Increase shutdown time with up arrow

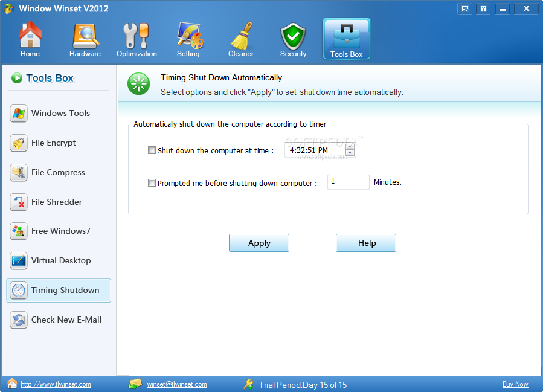pyautogui.click(x=350, y=147)
